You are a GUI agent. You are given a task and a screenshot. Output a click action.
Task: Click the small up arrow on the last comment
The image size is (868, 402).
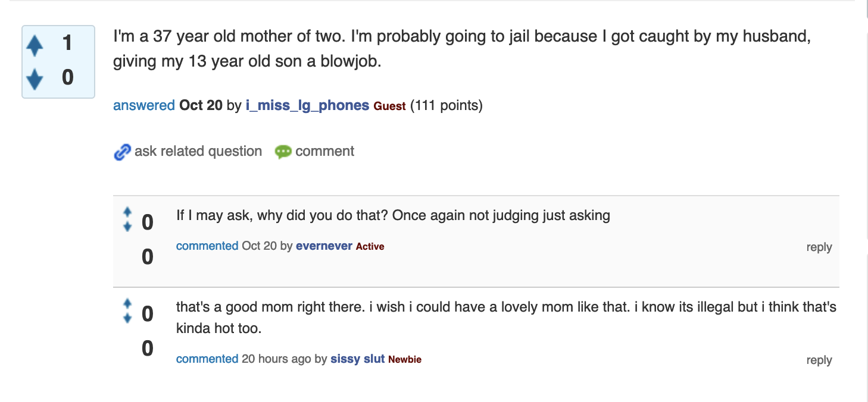(127, 303)
